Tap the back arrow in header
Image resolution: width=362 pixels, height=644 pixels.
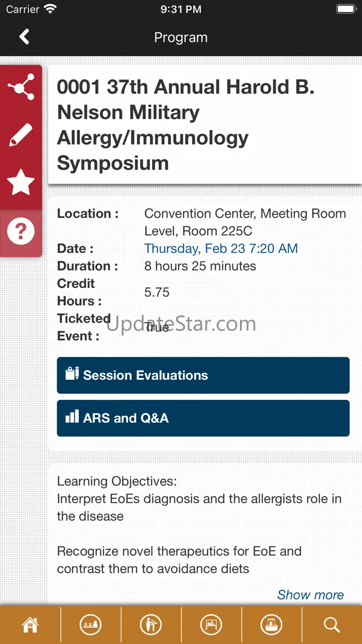tap(24, 37)
